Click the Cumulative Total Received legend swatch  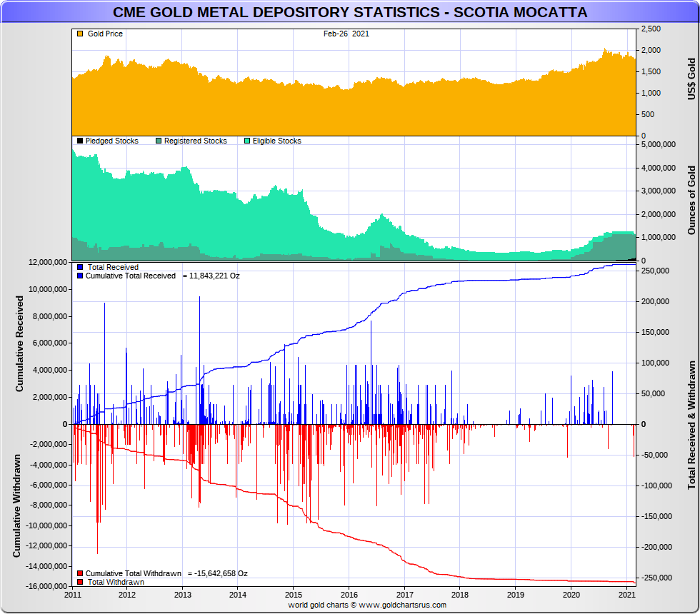[x=80, y=276]
